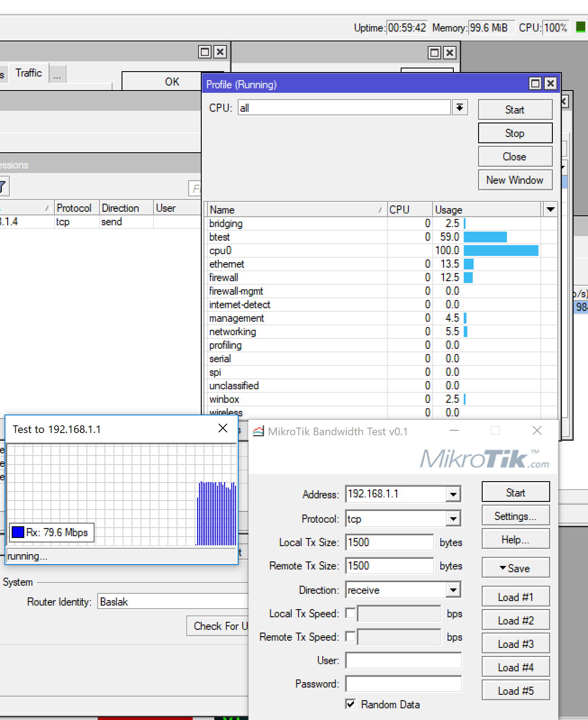
Task: Open Bandwidth Test Help
Action: [x=516, y=539]
